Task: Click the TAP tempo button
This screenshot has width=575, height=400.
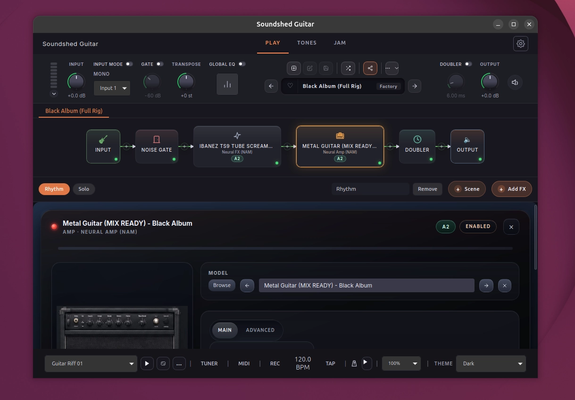Action: (330, 363)
